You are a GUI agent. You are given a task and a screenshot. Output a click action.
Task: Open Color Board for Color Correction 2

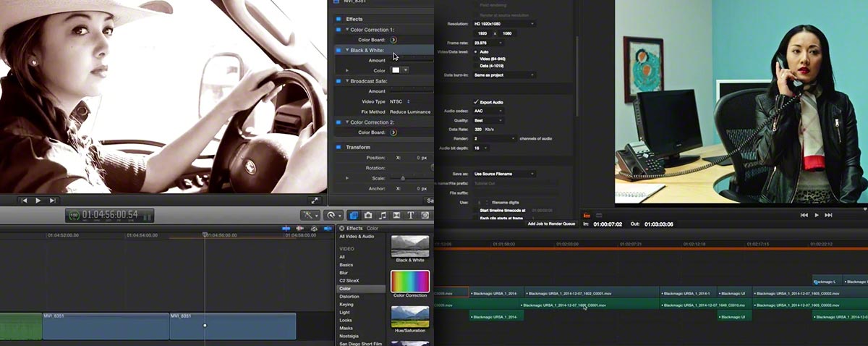pos(393,132)
